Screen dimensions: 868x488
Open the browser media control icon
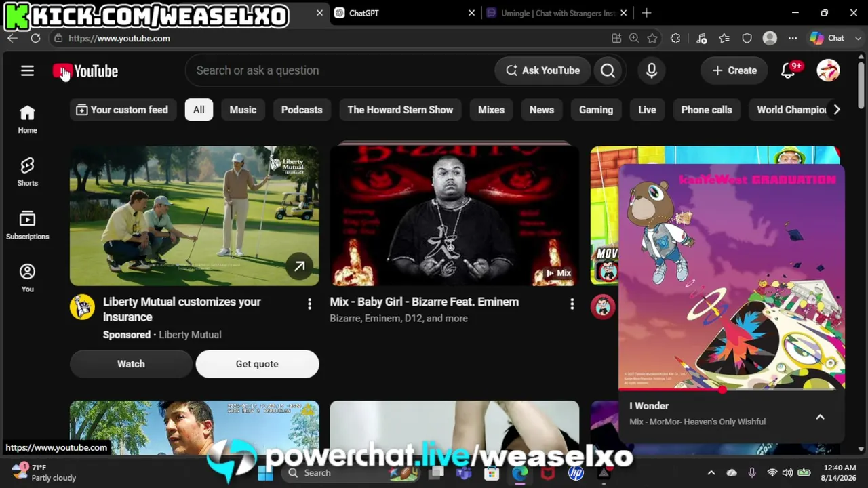(x=702, y=39)
